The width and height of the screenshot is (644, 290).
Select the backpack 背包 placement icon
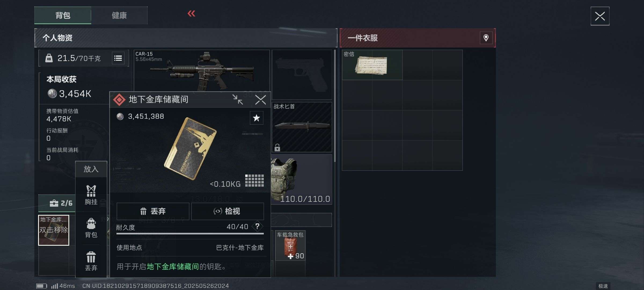[x=91, y=228]
